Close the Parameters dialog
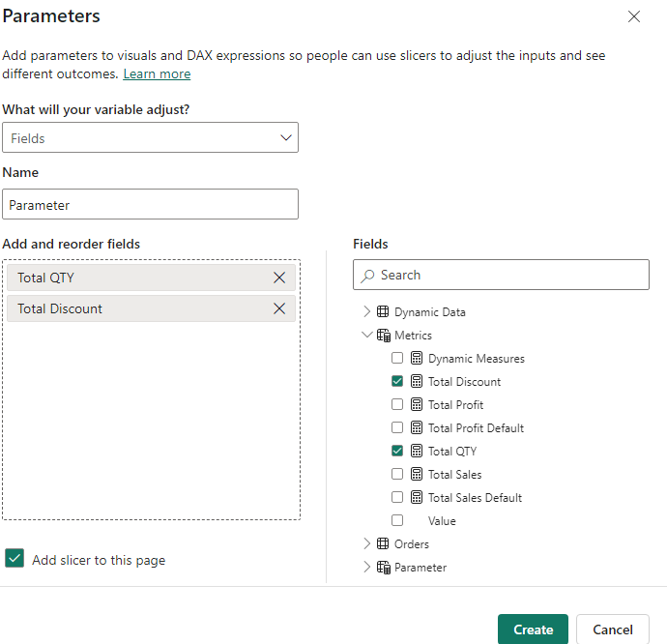 (634, 16)
